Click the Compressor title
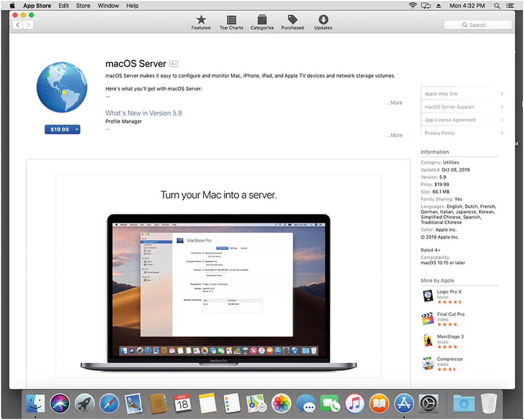Screen dimensions: 524x420 pos(450,359)
